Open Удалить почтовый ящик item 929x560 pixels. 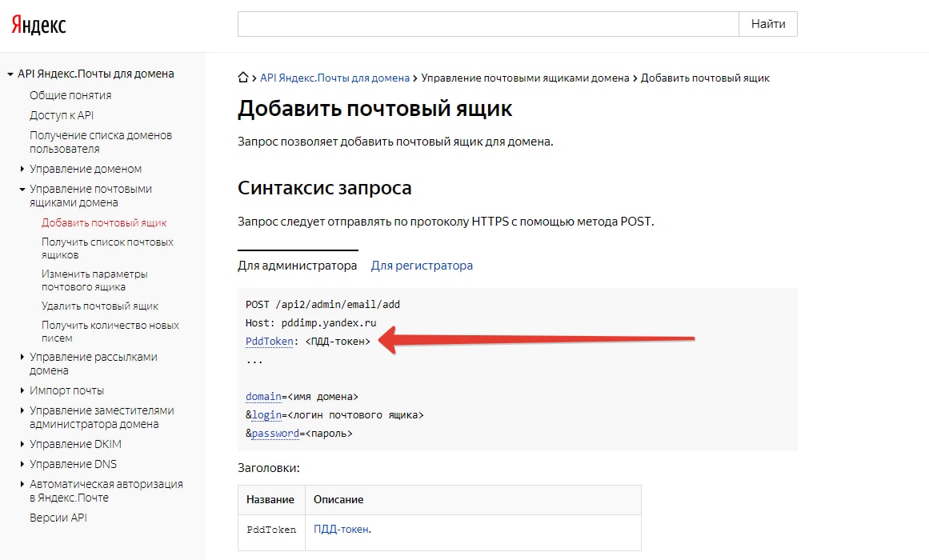tap(100, 306)
